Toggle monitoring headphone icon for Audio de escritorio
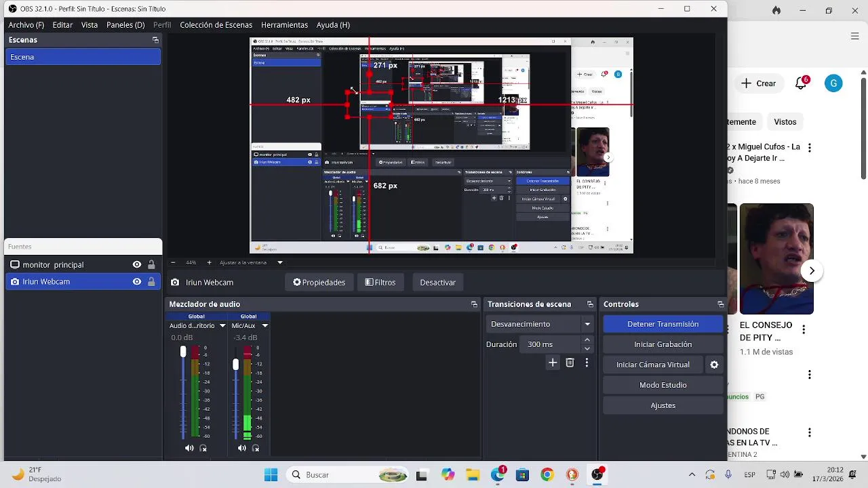Image resolution: width=868 pixels, height=488 pixels. 203,448
